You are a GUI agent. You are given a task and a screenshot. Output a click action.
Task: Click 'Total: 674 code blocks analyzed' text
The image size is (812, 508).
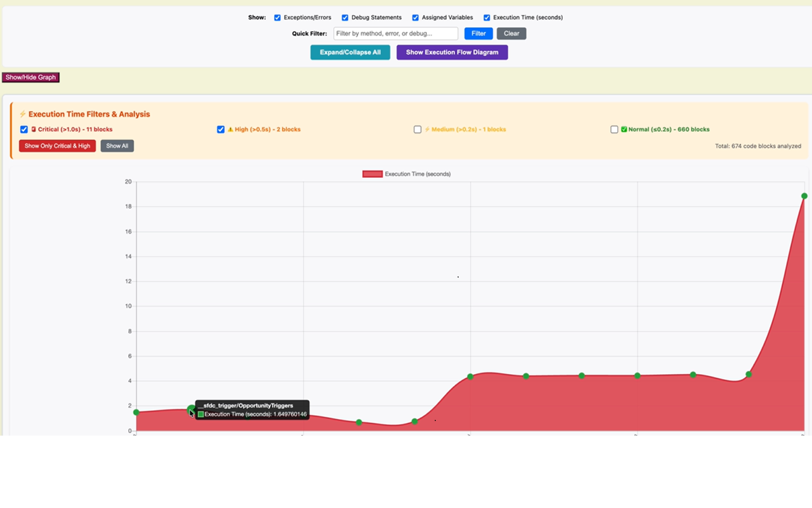click(758, 146)
